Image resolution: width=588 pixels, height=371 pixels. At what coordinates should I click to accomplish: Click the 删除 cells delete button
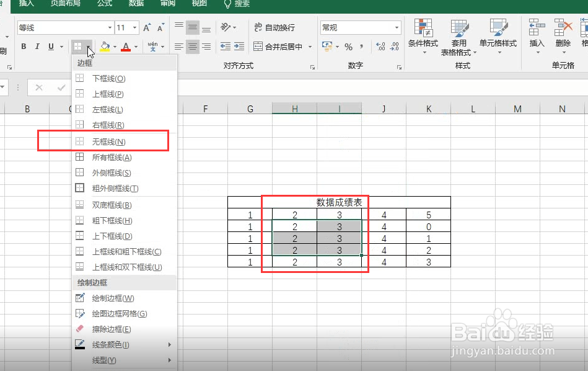563,37
